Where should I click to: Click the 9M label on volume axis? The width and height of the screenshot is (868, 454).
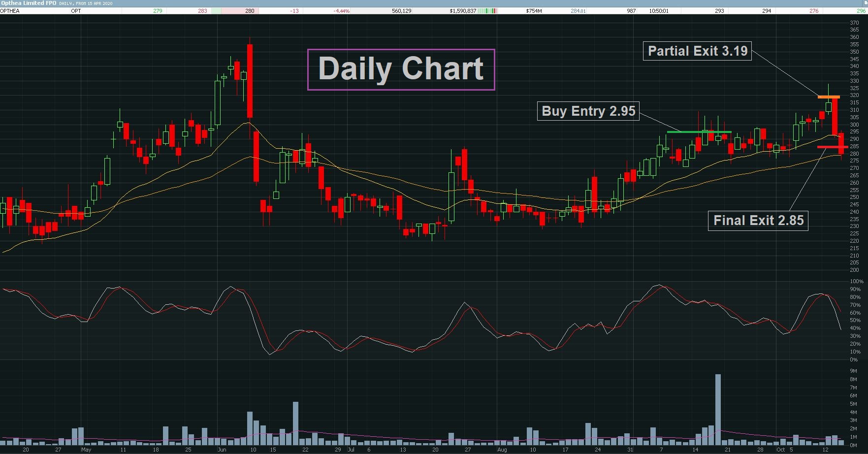point(854,371)
